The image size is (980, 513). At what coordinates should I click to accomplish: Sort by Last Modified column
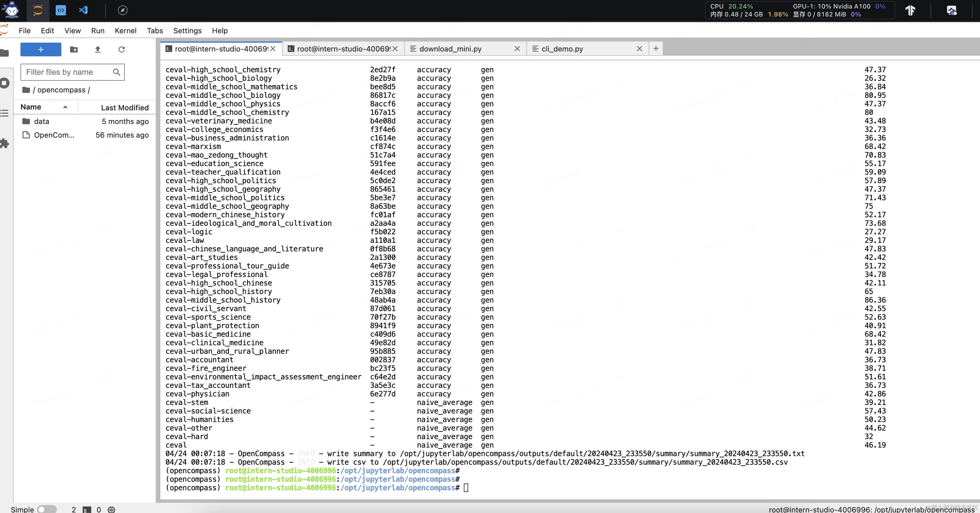[x=124, y=108]
